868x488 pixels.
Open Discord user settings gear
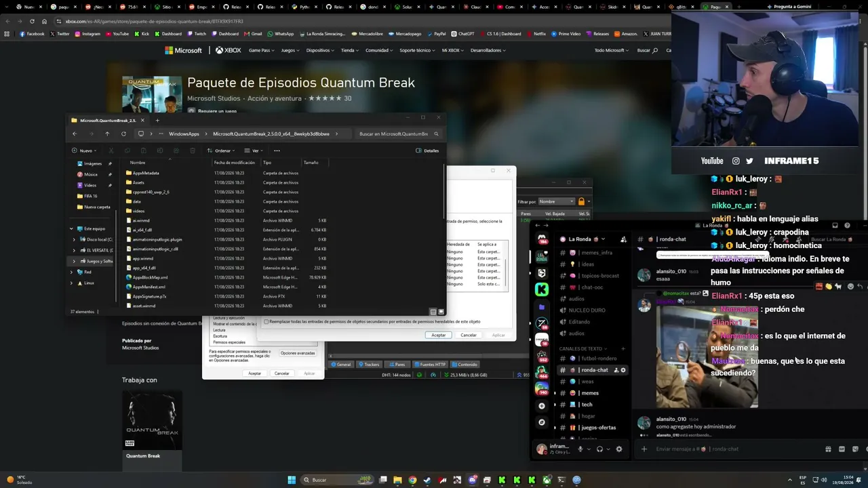618,449
